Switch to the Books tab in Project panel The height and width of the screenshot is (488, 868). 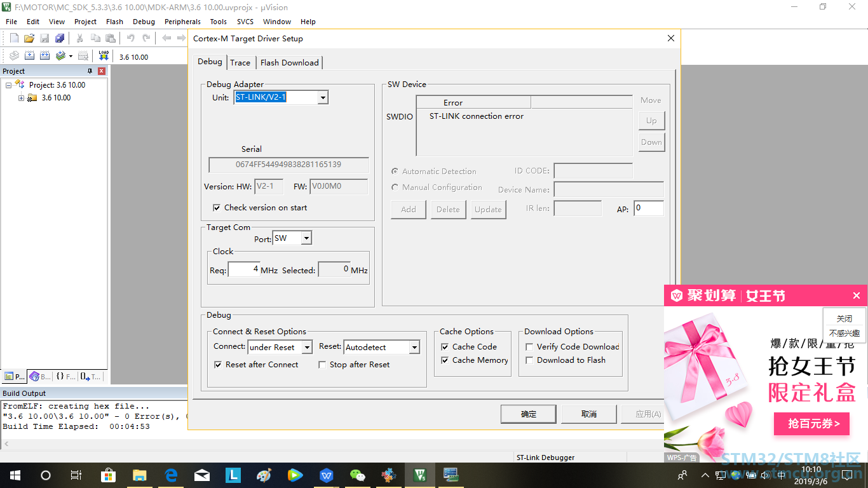click(40, 377)
